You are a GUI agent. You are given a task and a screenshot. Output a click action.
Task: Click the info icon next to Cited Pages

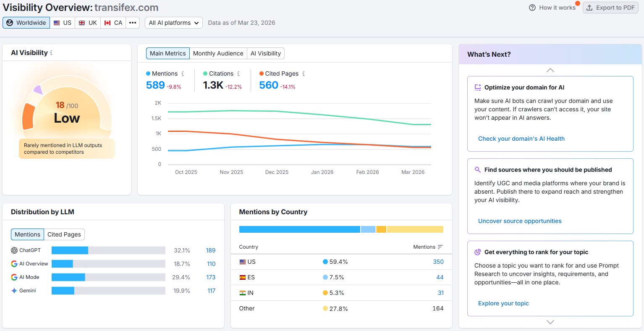304,74
